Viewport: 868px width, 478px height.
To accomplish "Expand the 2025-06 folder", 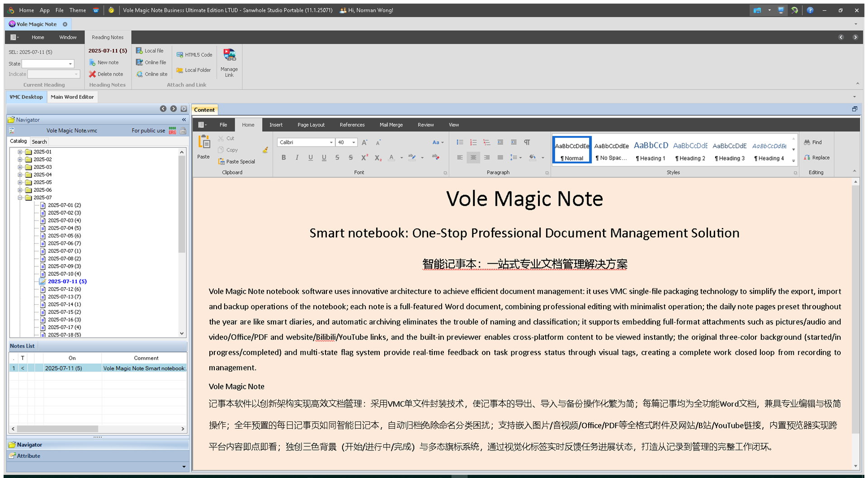I will 20,190.
